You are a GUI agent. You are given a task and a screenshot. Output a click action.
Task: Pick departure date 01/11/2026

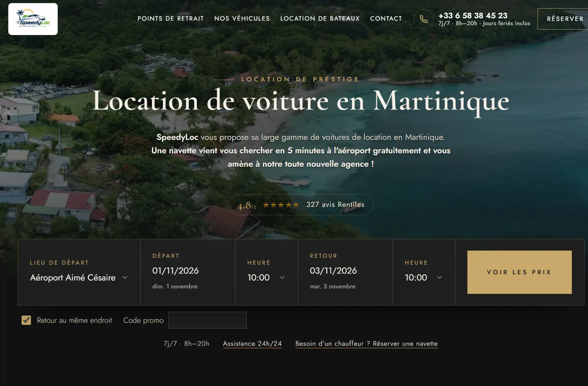click(x=176, y=270)
